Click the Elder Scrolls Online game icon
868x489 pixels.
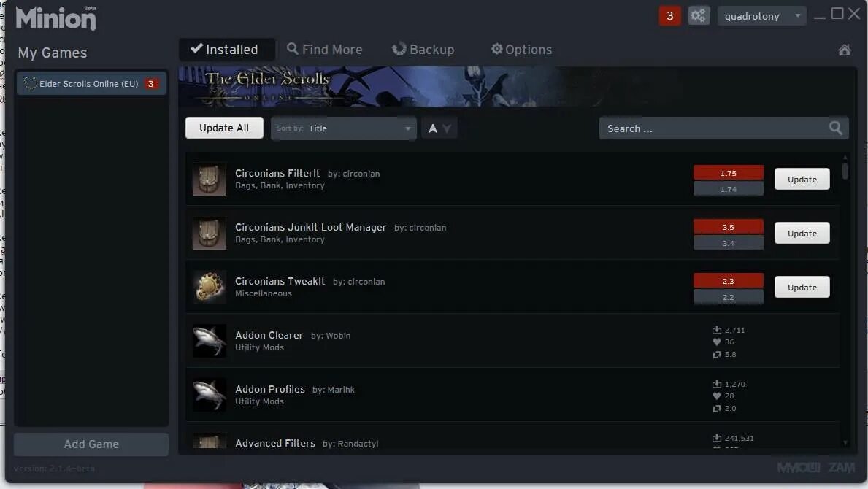pyautogui.click(x=31, y=83)
